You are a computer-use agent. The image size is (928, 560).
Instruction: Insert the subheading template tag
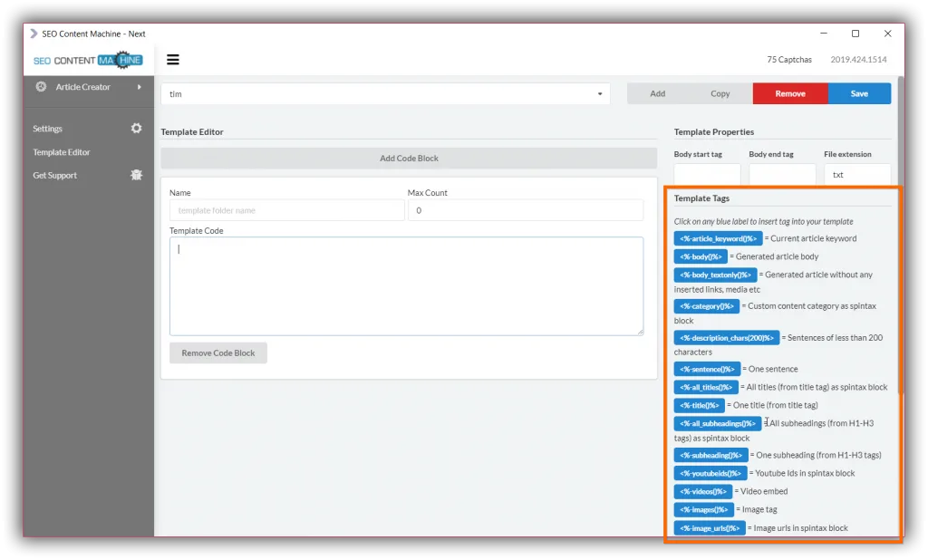(x=710, y=455)
